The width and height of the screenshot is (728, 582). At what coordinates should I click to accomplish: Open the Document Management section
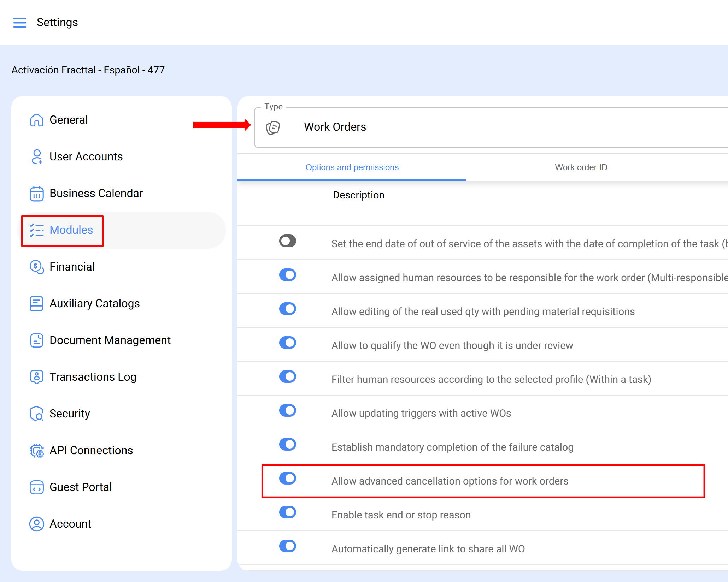click(x=110, y=340)
